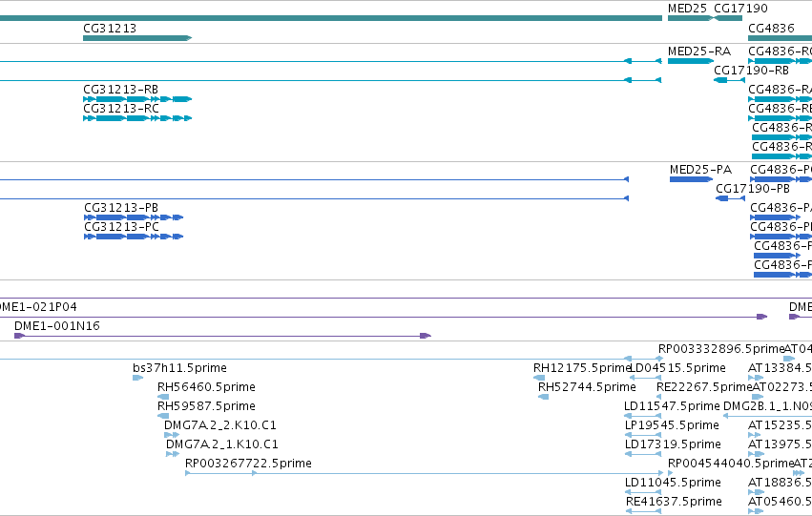
Task: Click protein CG31213-PC
Action: pos(121,227)
